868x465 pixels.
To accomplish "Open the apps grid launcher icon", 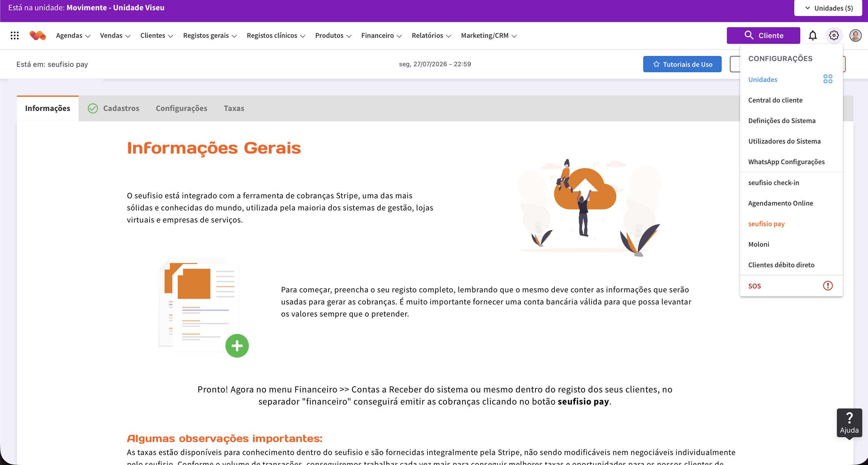I will coord(15,35).
